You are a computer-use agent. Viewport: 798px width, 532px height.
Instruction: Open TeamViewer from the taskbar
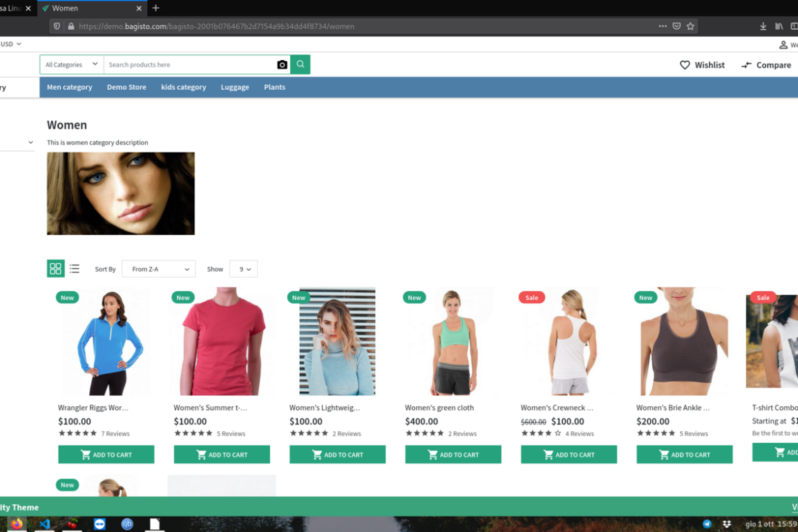[x=99, y=523]
